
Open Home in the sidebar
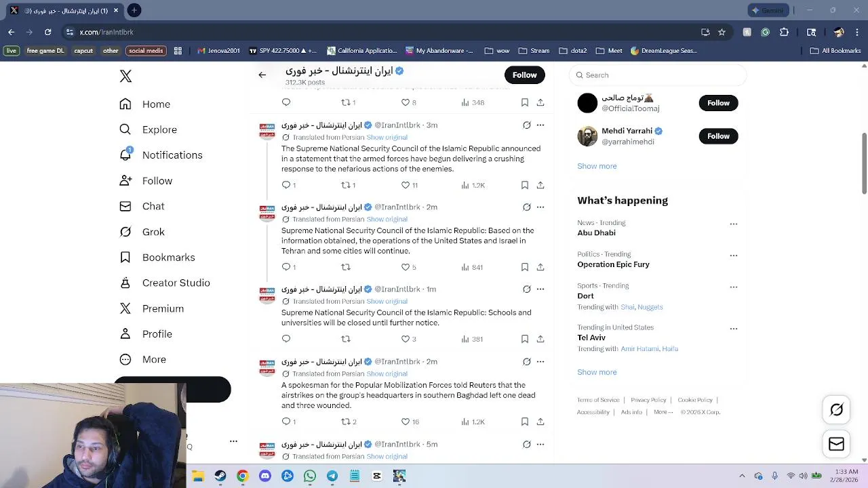coord(144,104)
